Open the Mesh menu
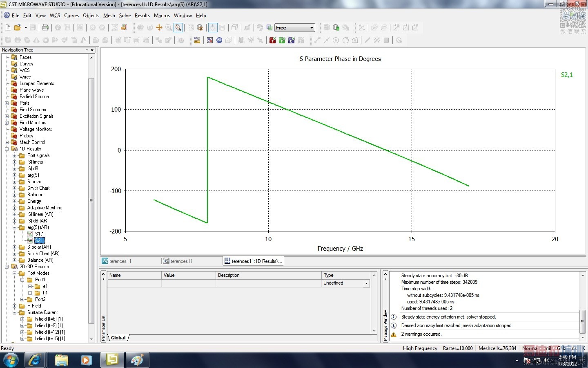588x368 pixels. pos(109,16)
